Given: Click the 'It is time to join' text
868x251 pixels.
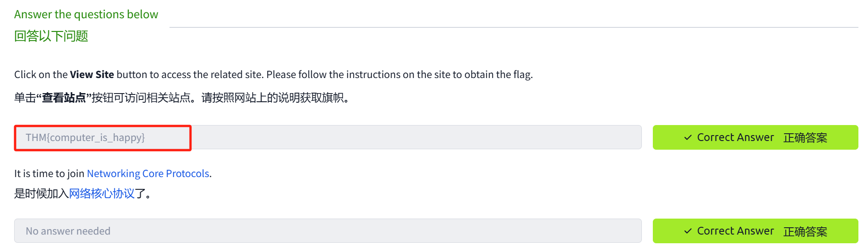Looking at the screenshot, I should coord(49,173).
